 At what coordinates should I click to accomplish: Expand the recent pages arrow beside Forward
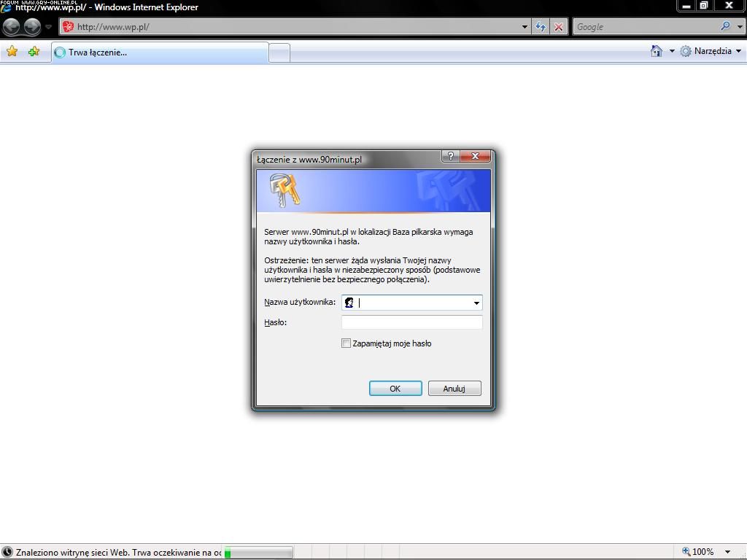49,27
